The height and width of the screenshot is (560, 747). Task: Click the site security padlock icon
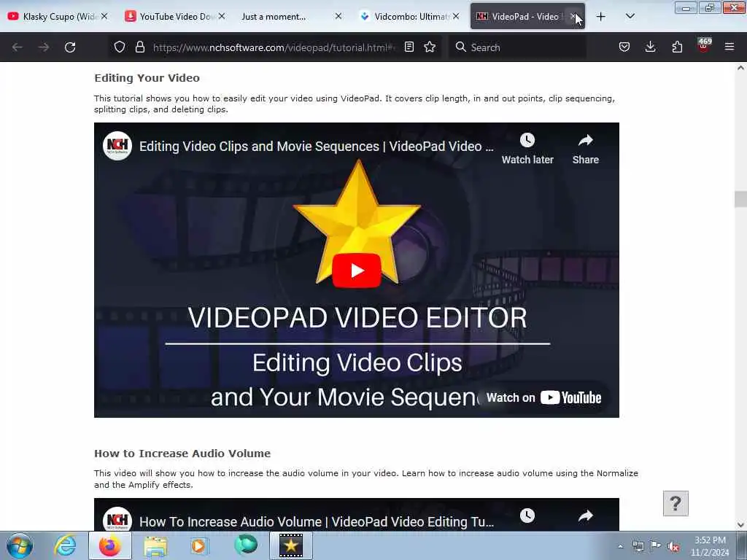(139, 47)
